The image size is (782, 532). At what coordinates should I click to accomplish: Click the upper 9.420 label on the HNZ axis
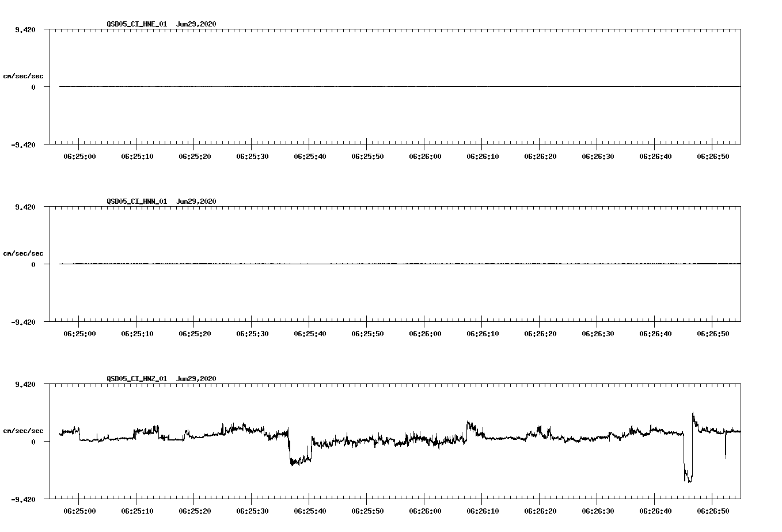[x=25, y=384]
